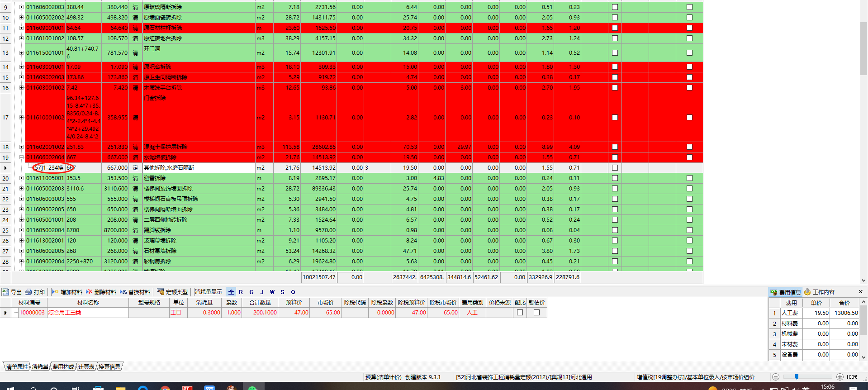Viewport: 868px width, 390px height.
Task: Expand row 011615001001 开门洞
Action: tap(21, 53)
